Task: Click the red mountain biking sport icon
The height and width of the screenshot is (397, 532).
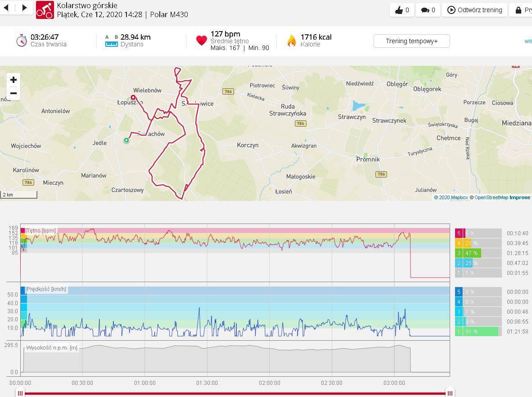Action: [x=45, y=10]
